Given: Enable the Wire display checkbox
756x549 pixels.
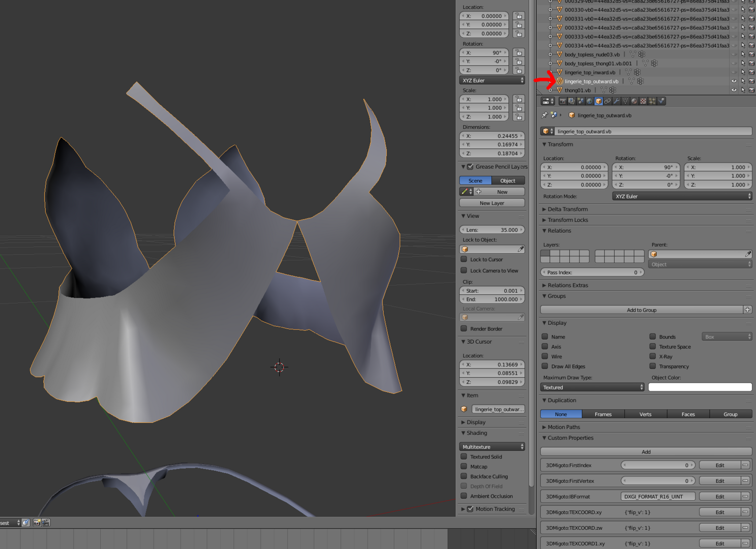Looking at the screenshot, I should [545, 356].
